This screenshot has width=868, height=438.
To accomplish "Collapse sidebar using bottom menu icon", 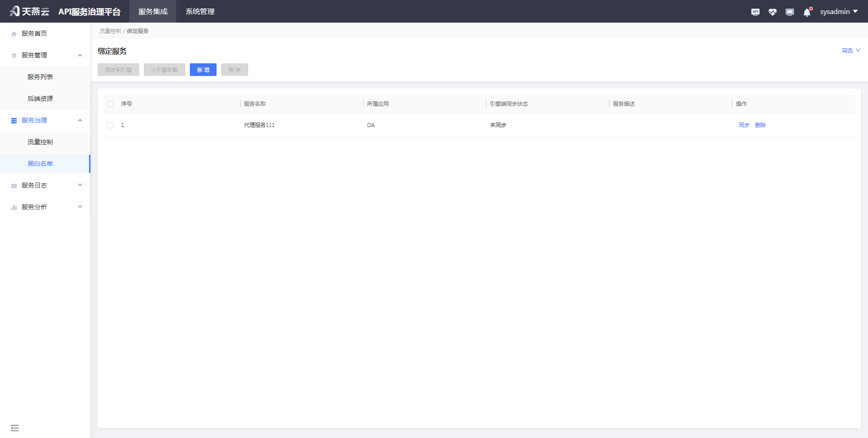I will click(x=15, y=428).
